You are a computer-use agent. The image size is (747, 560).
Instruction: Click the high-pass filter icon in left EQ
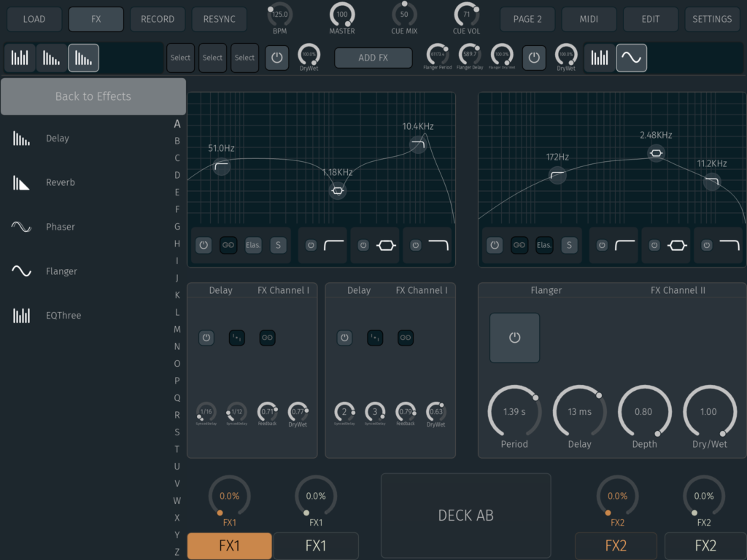[334, 246]
